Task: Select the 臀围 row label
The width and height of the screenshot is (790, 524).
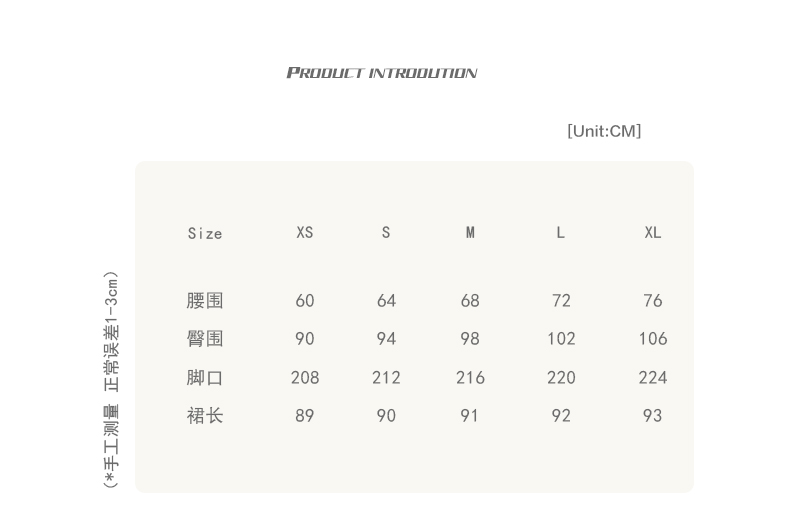Action: point(205,339)
